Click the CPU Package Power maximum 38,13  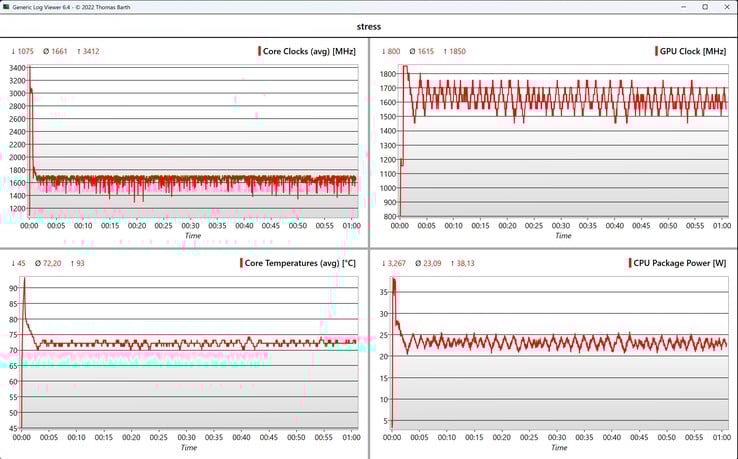(x=463, y=263)
